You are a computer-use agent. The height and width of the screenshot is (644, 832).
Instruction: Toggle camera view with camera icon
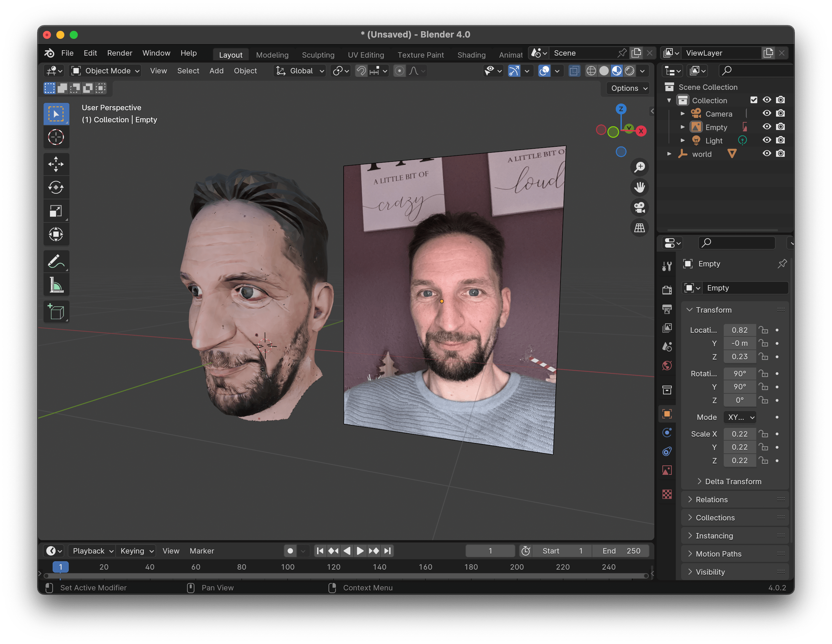639,207
